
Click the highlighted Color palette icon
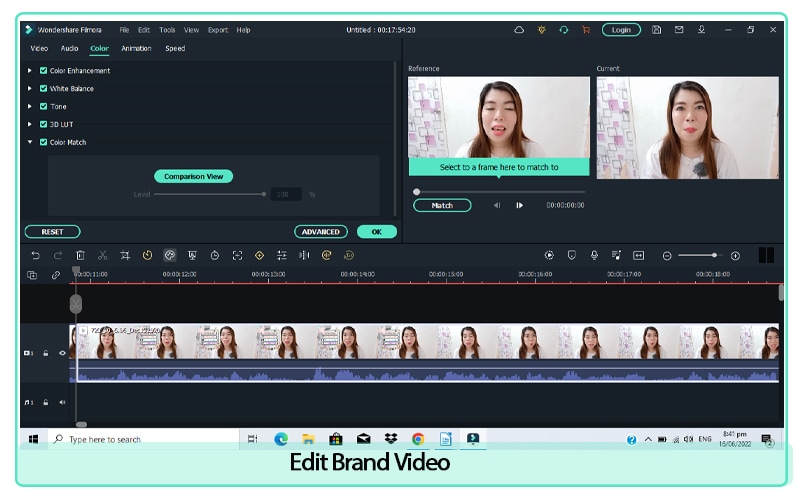point(169,256)
